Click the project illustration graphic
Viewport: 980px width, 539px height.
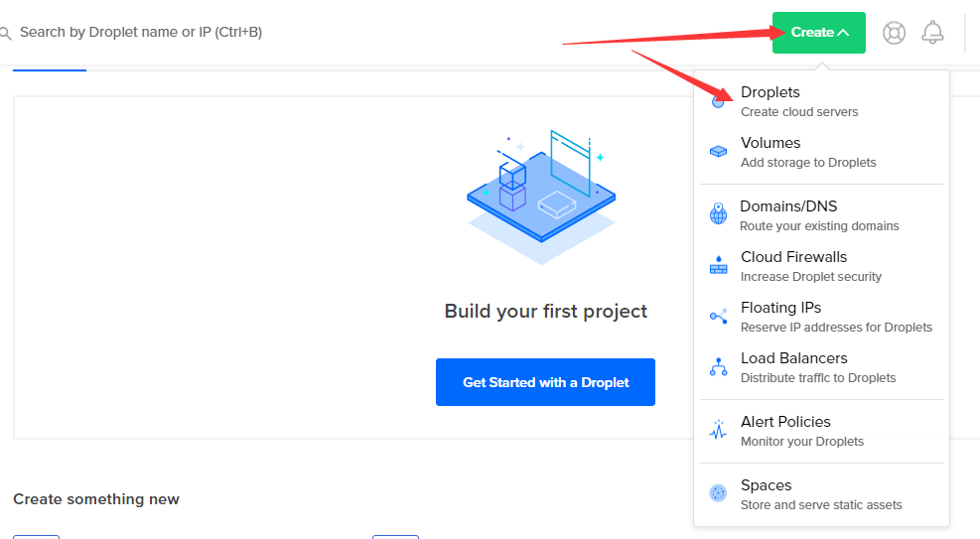tap(541, 198)
